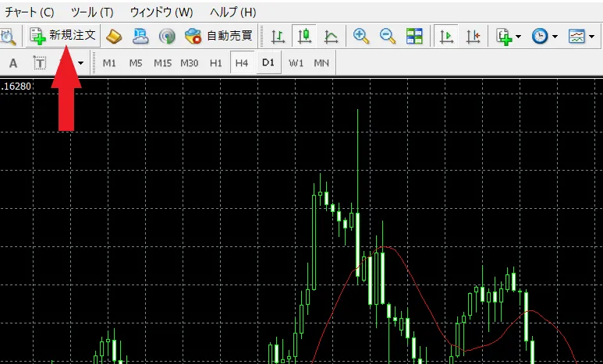Image resolution: width=603 pixels, height=364 pixels.
Task: Open the ツール (T) menu
Action: [x=92, y=12]
